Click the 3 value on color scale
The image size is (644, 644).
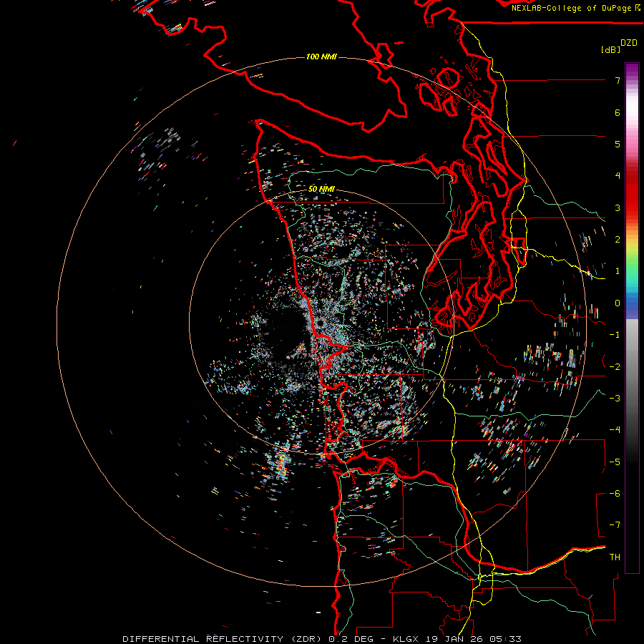coord(618,208)
